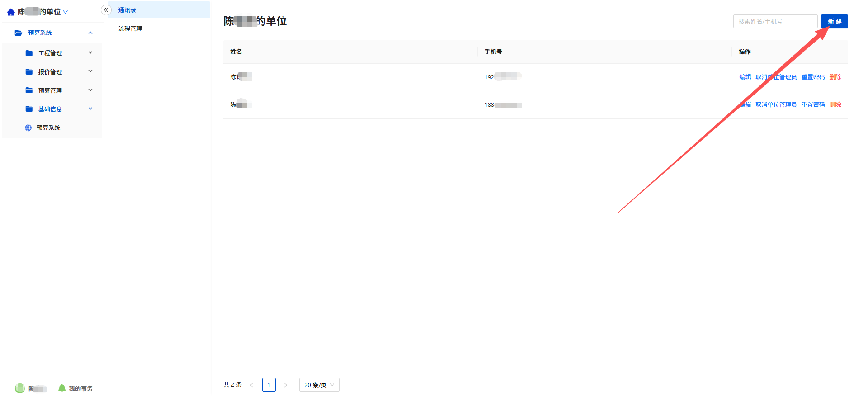The width and height of the screenshot is (868, 397).
Task: Click the 新建 button
Action: pyautogui.click(x=834, y=21)
